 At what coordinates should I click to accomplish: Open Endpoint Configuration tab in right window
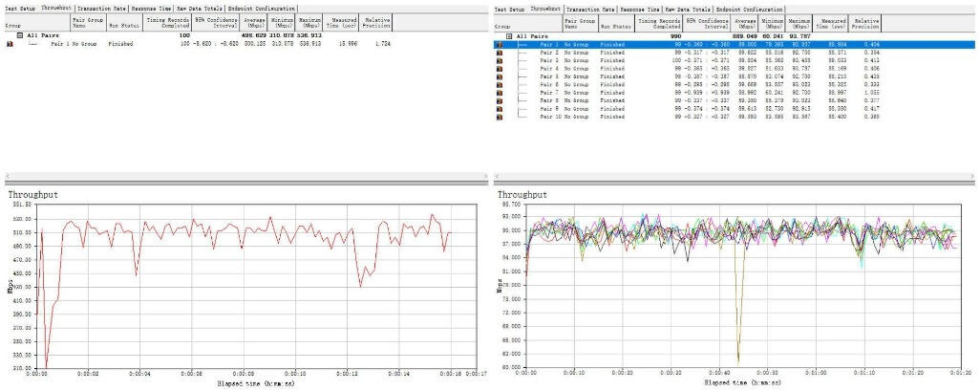[x=750, y=10]
